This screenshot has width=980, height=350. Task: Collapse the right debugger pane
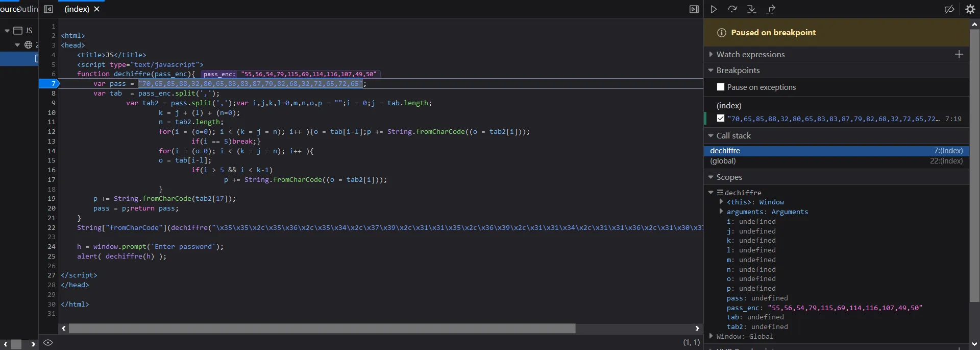point(694,9)
